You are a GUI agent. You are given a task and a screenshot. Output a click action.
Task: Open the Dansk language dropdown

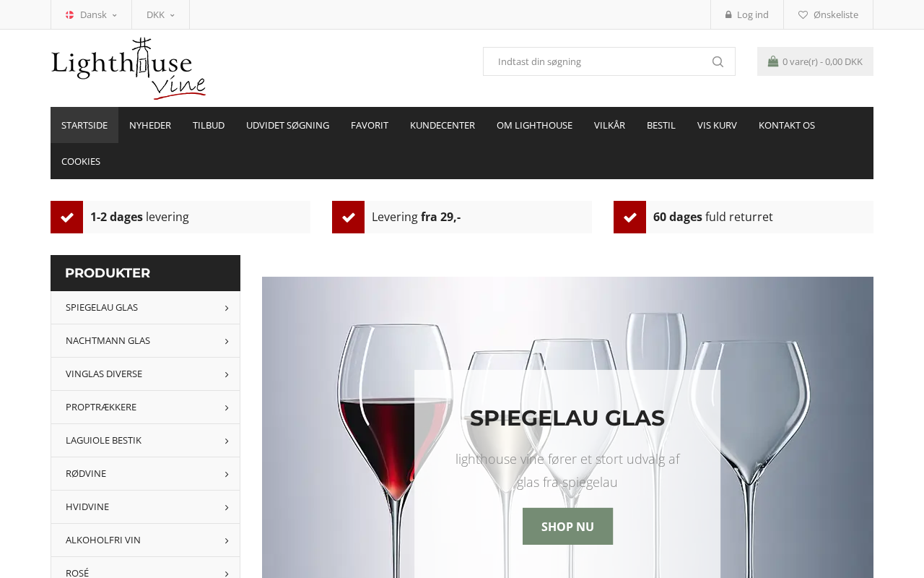pos(91,14)
